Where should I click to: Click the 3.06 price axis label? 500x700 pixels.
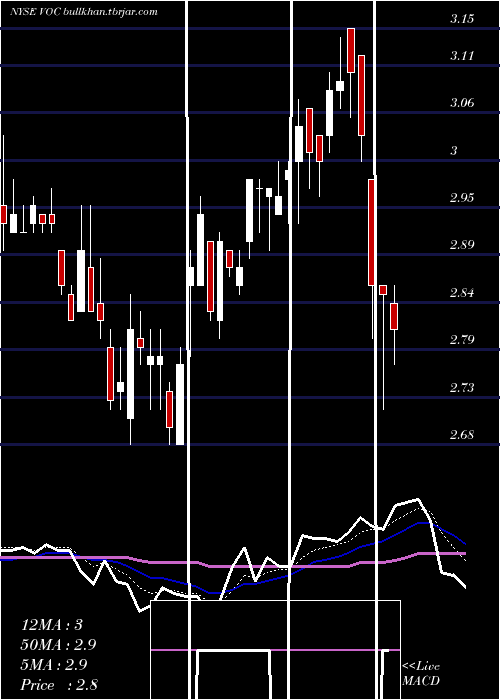point(462,103)
